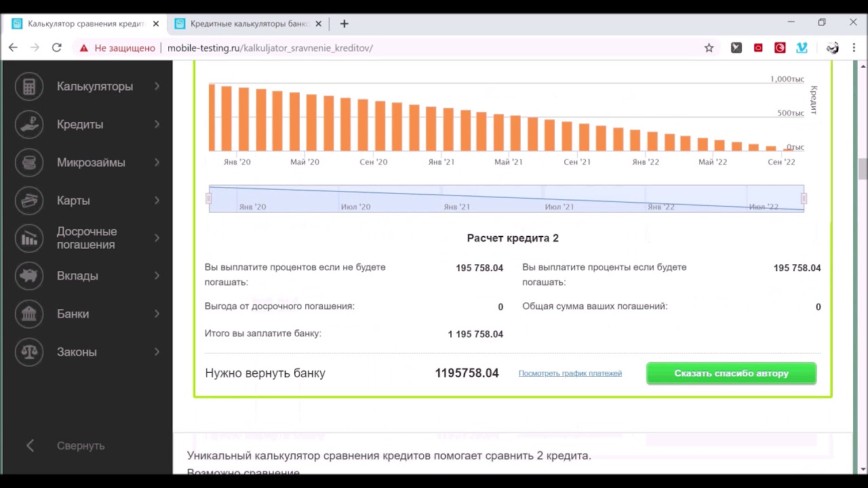Close the Кредитные калькуляторы банков tab

(x=319, y=24)
